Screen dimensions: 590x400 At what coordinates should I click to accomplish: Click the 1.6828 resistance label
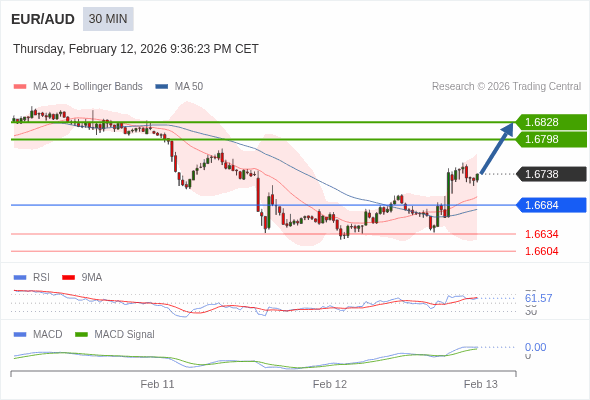pos(551,122)
